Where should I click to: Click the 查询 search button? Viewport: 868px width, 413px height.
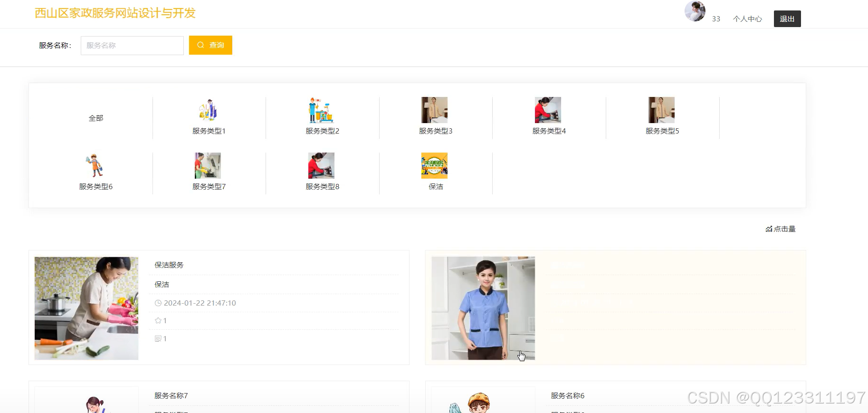(210, 45)
